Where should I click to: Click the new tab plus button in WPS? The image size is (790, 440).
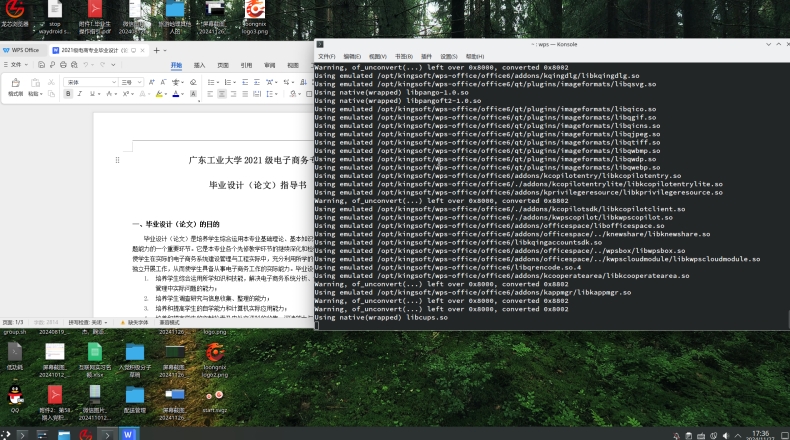click(x=156, y=49)
